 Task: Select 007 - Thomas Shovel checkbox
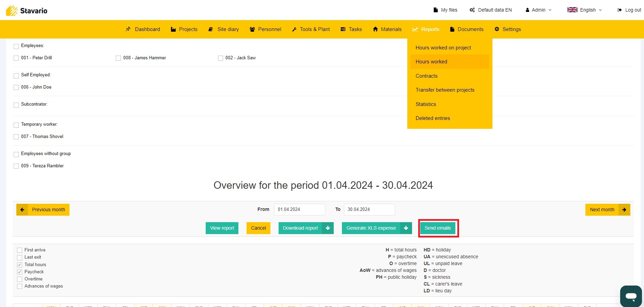(16, 137)
